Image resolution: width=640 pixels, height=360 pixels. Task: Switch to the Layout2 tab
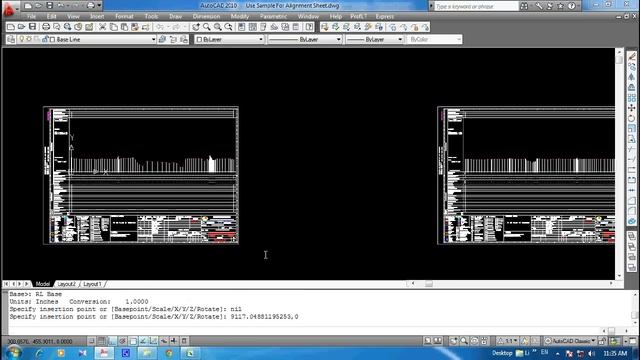66,284
